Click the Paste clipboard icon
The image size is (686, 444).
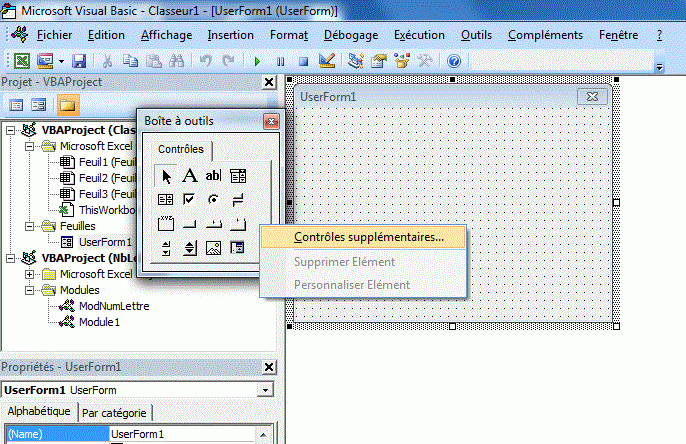[154, 61]
